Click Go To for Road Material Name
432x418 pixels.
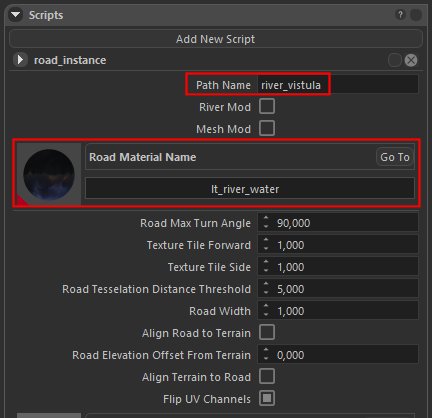395,157
